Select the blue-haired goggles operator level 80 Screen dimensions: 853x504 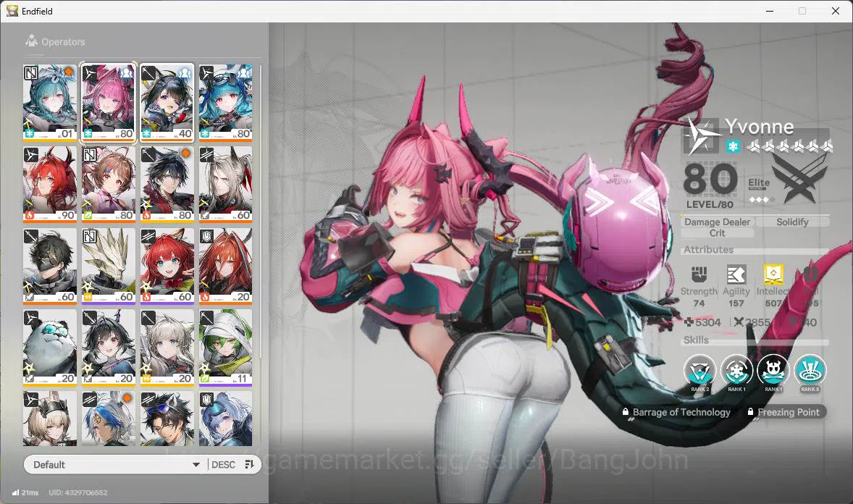226,103
